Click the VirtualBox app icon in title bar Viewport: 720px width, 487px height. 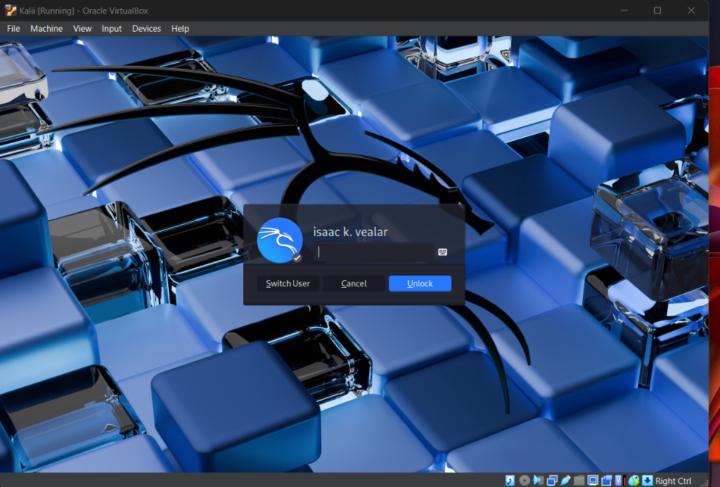click(x=10, y=10)
